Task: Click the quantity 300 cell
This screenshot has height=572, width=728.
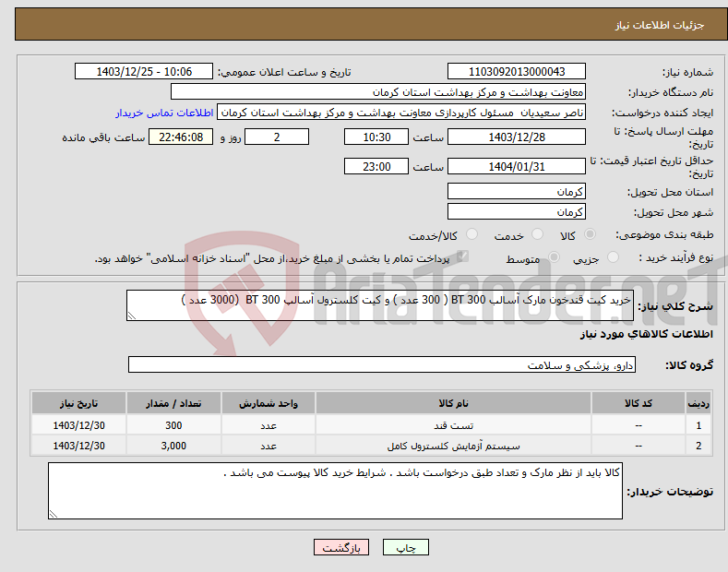Action: tap(173, 425)
